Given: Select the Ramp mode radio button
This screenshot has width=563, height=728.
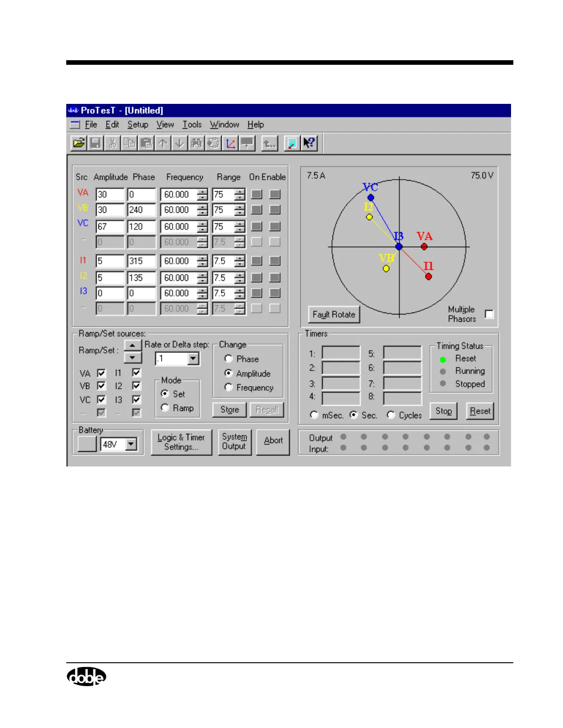Looking at the screenshot, I should click(x=165, y=408).
